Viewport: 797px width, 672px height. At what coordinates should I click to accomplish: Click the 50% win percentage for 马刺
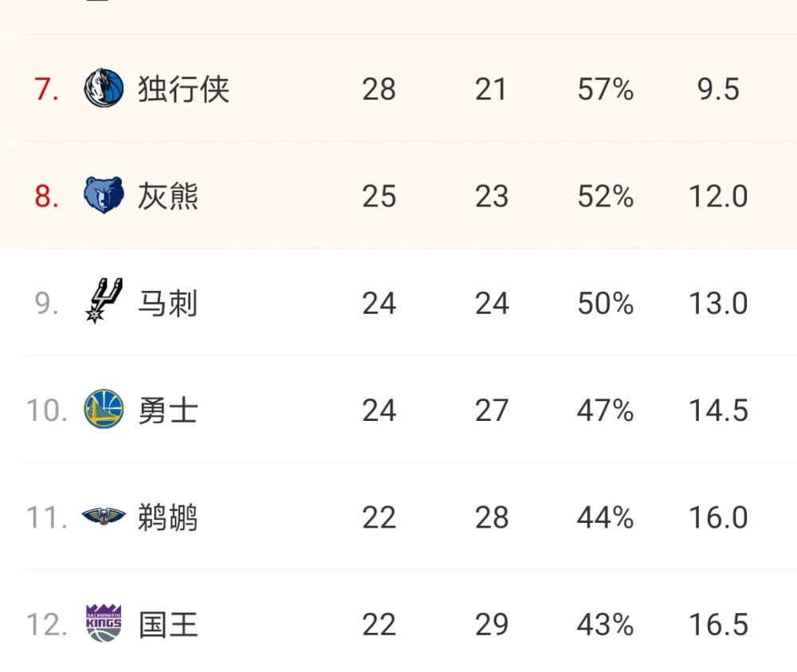click(x=605, y=304)
